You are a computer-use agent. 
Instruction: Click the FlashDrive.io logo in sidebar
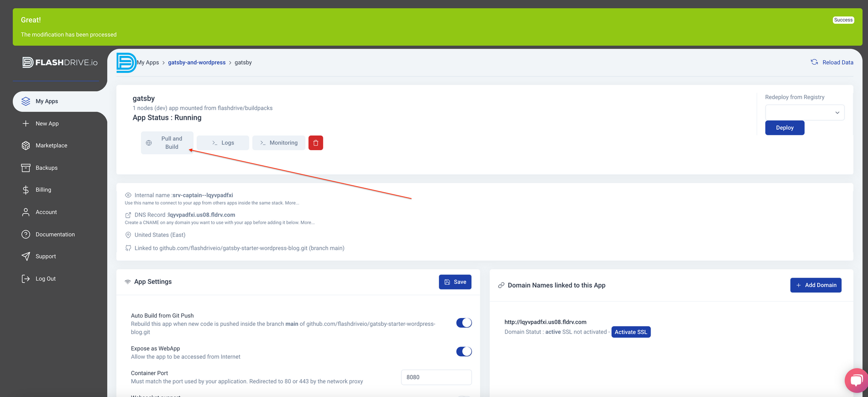60,62
